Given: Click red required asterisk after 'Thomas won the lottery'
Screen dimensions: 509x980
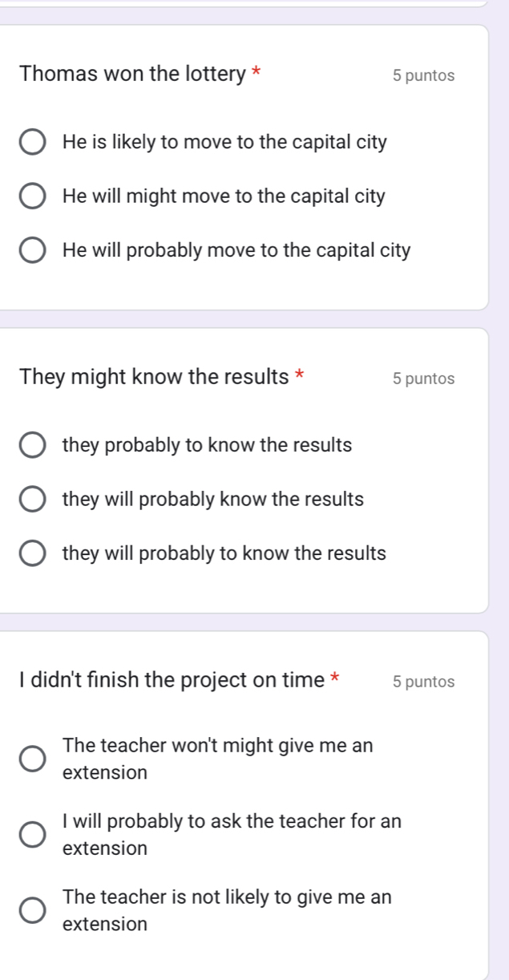Looking at the screenshot, I should pos(257,72).
